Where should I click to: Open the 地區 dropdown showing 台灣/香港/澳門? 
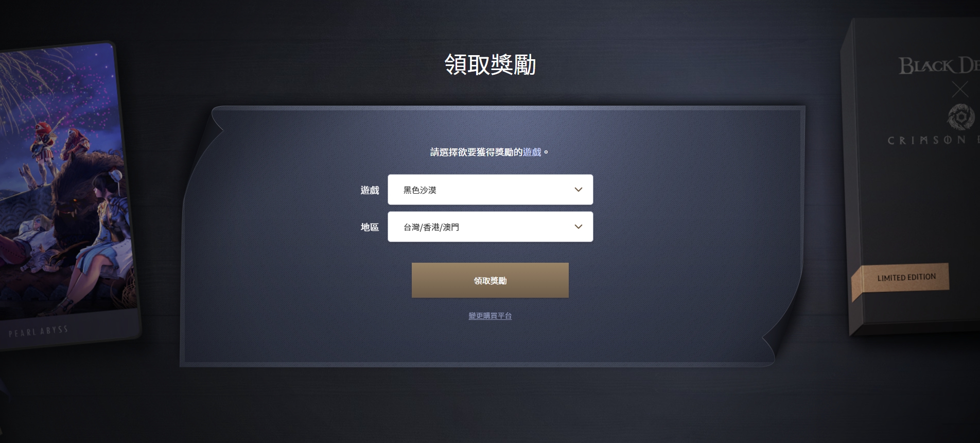click(490, 227)
